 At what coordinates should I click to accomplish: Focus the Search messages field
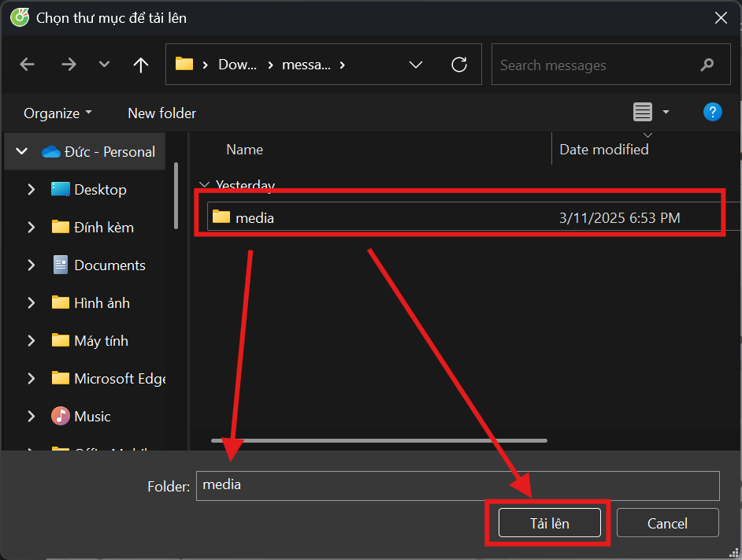611,65
